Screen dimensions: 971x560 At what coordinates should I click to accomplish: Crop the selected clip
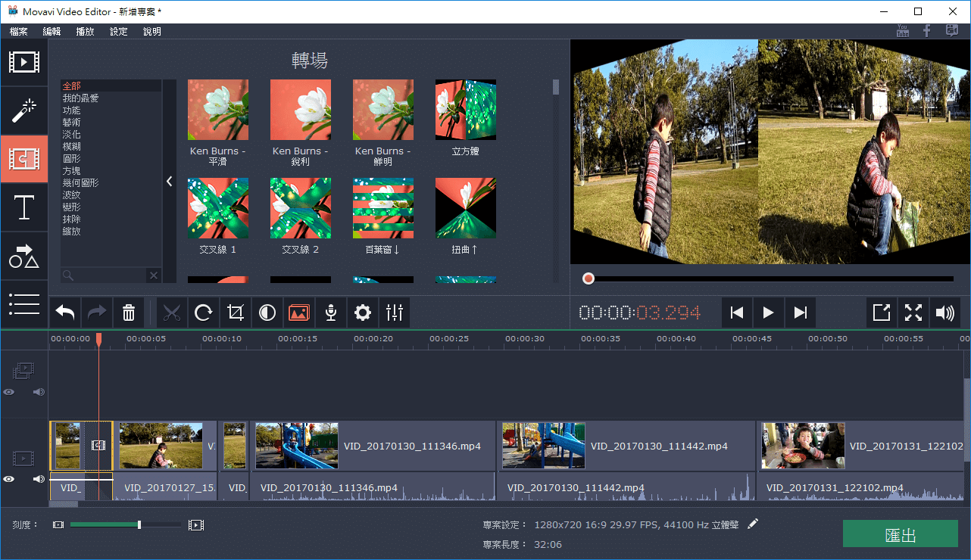coord(236,313)
